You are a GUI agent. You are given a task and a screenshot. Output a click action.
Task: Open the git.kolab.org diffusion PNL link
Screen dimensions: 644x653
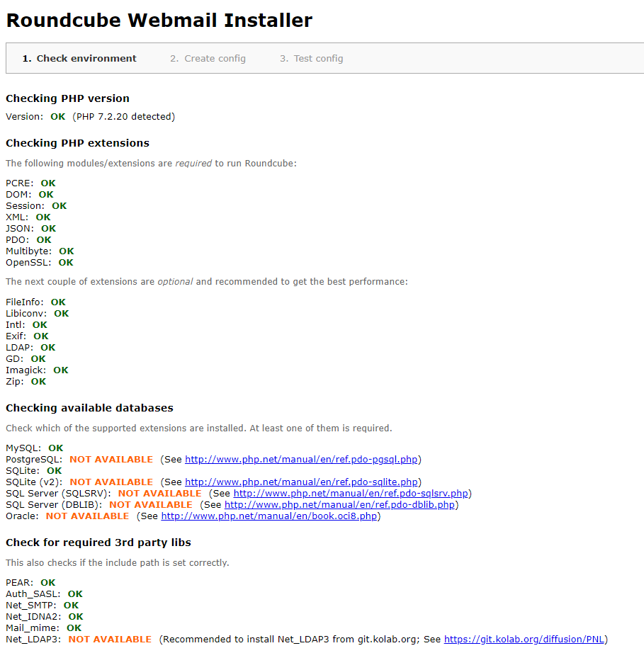click(x=524, y=640)
